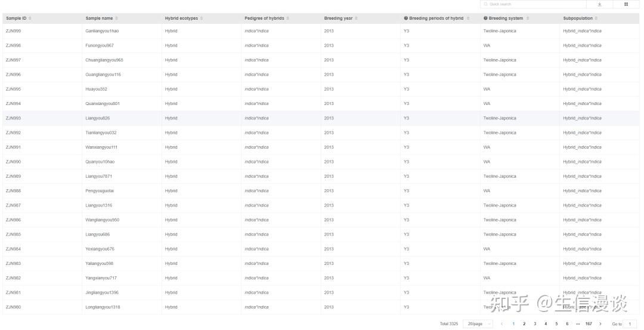Viewport: 644px width, 330px height.
Task: Sort table by Sample name arrows
Action: tap(117, 18)
